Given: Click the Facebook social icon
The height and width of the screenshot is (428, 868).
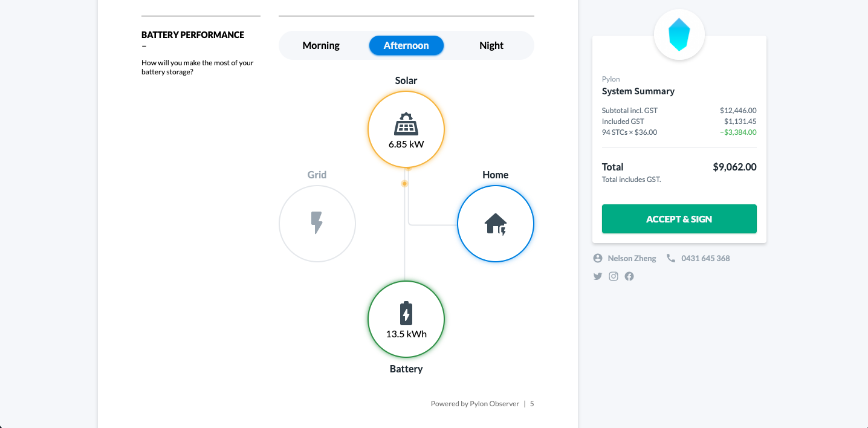Looking at the screenshot, I should coord(629,276).
